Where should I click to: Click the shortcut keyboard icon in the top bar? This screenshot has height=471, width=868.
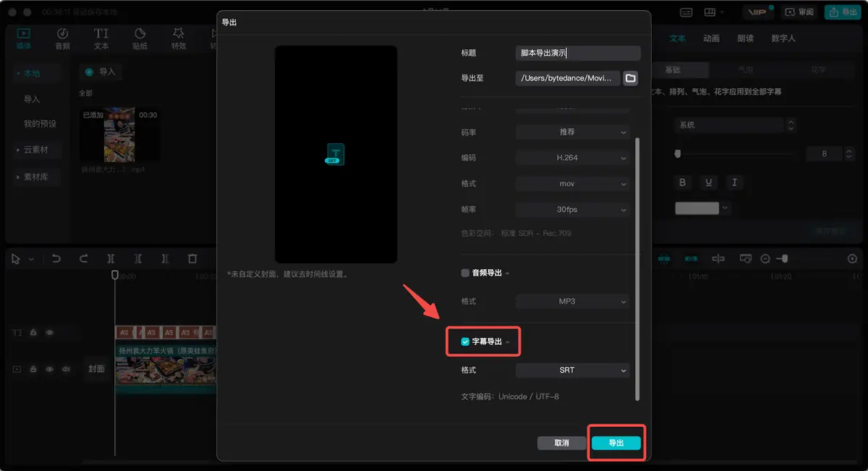(x=686, y=12)
